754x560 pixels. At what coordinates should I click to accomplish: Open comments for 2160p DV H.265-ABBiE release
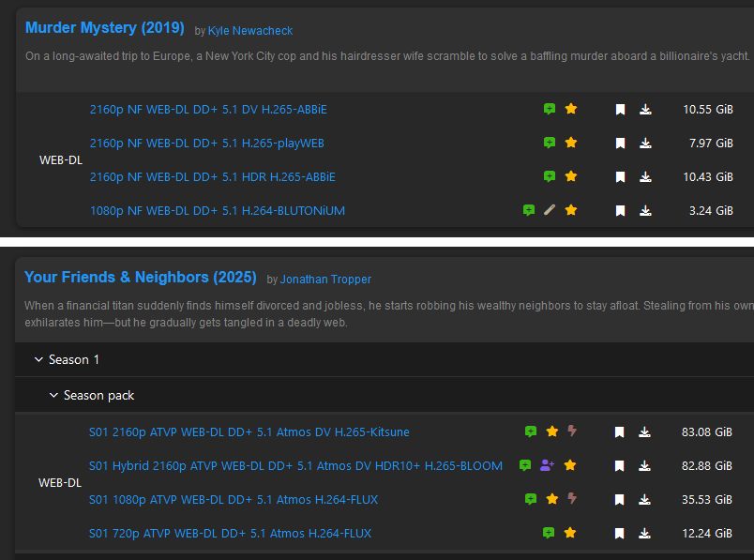pyautogui.click(x=550, y=109)
